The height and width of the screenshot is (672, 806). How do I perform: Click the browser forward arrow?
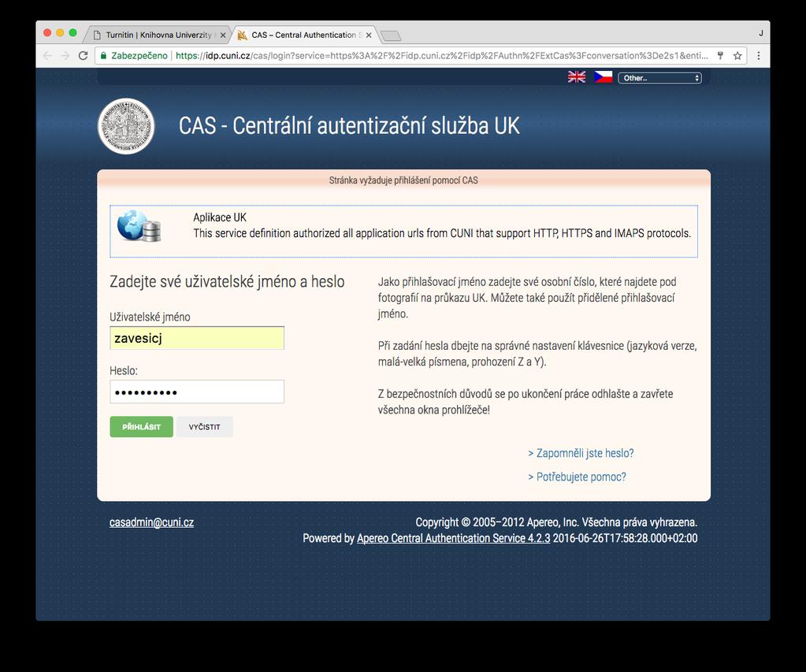[65, 55]
